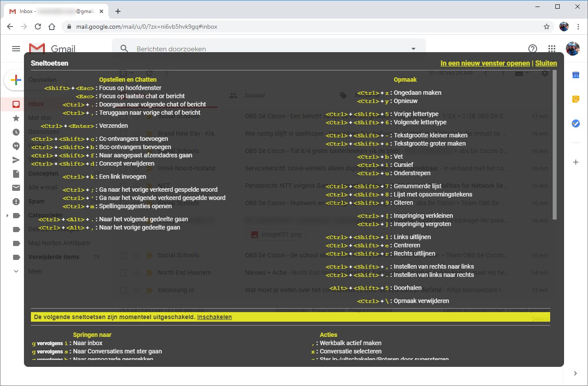
Task: View site information via the lock icon
Action: [x=69, y=27]
